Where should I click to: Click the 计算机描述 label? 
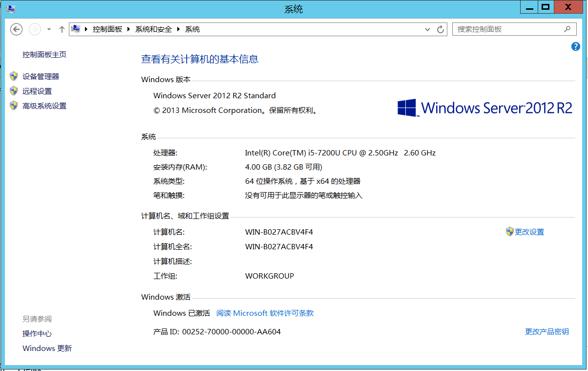click(x=173, y=262)
